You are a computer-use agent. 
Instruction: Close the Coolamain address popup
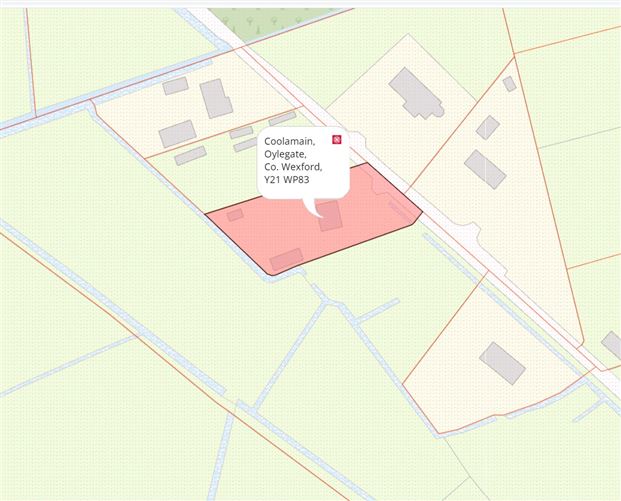pos(337,139)
